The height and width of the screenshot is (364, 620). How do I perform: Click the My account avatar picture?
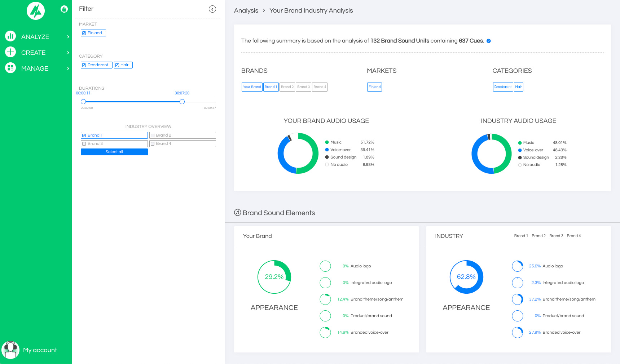[x=10, y=350]
